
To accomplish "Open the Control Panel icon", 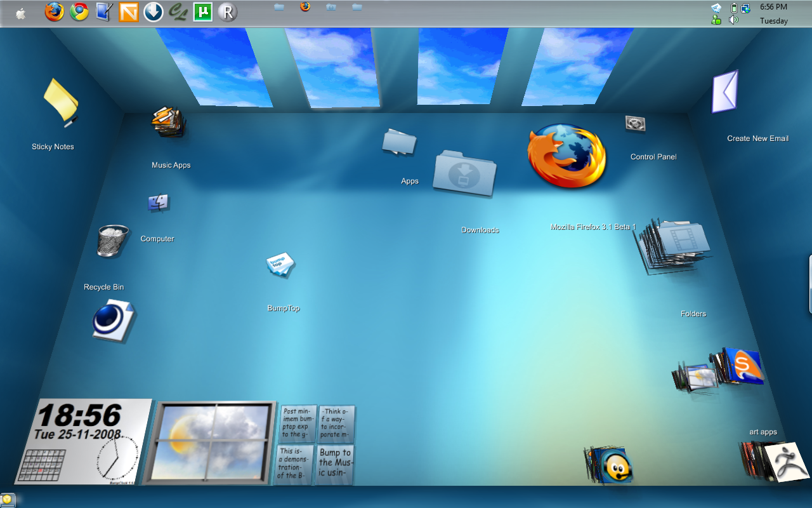I will coord(635,124).
